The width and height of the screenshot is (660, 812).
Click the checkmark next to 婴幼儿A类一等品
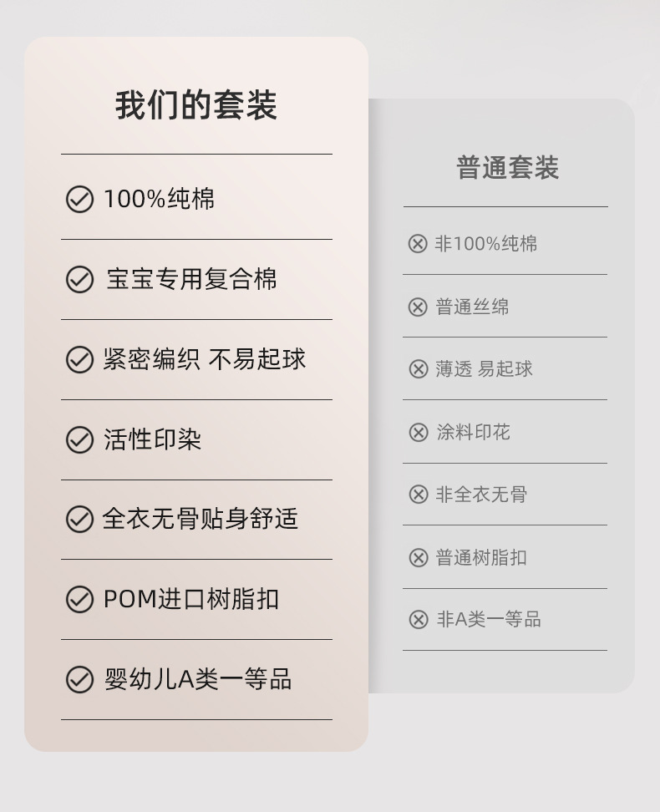tap(79, 679)
